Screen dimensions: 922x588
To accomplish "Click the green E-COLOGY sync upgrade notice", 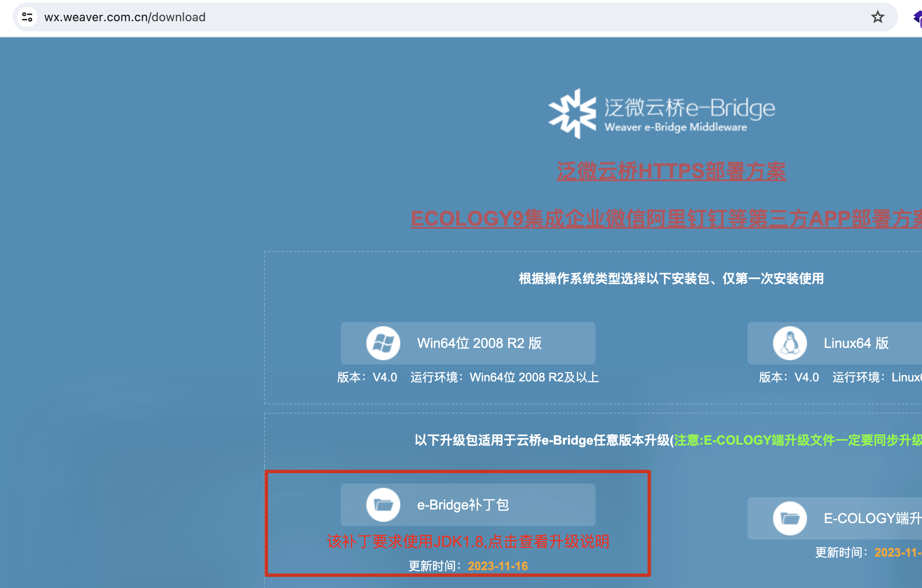I will 797,440.
